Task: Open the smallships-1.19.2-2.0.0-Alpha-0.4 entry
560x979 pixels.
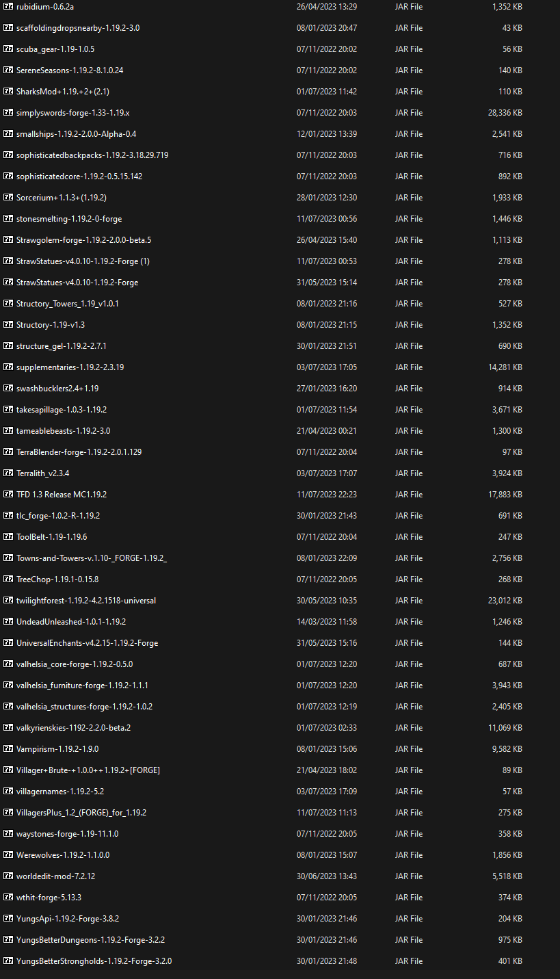Action: pos(75,133)
